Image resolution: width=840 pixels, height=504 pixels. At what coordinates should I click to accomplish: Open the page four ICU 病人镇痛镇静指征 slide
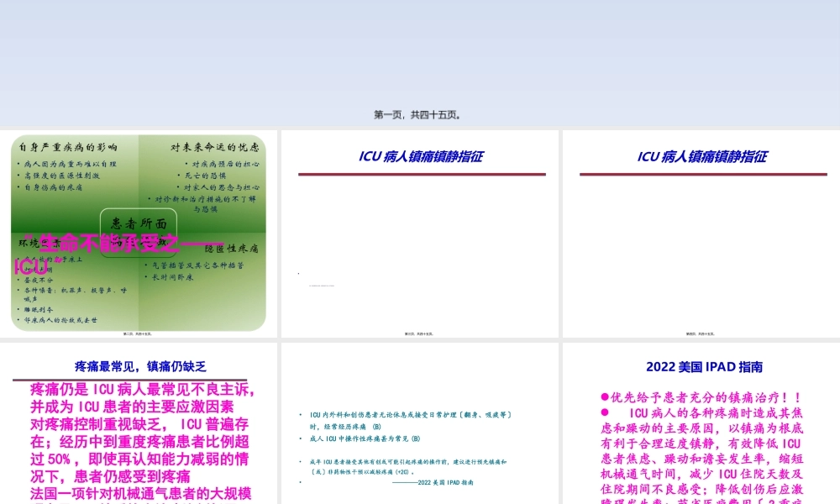(701, 234)
